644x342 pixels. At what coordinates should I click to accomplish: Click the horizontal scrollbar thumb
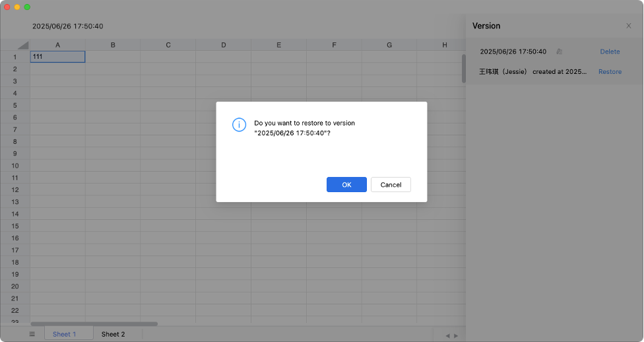pos(94,324)
